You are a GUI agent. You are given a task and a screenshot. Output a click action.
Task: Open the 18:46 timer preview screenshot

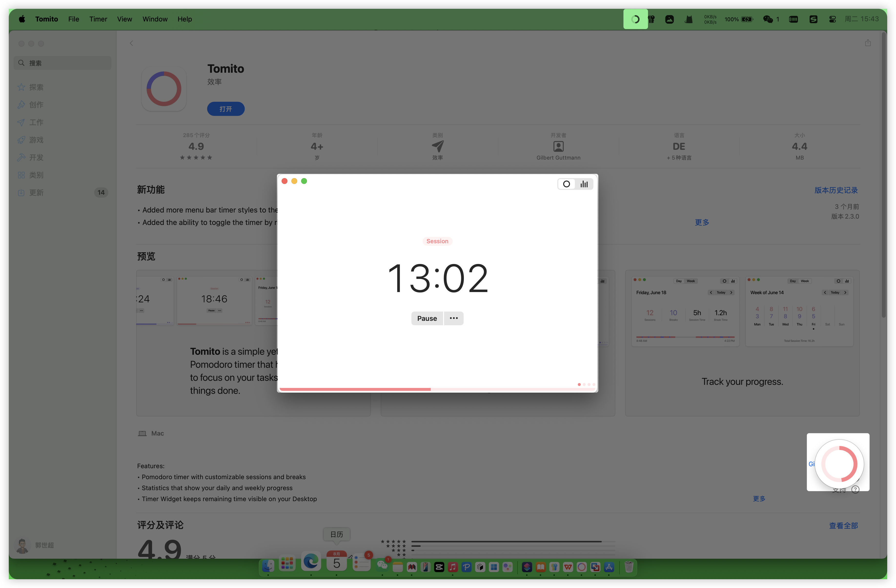[214, 300]
